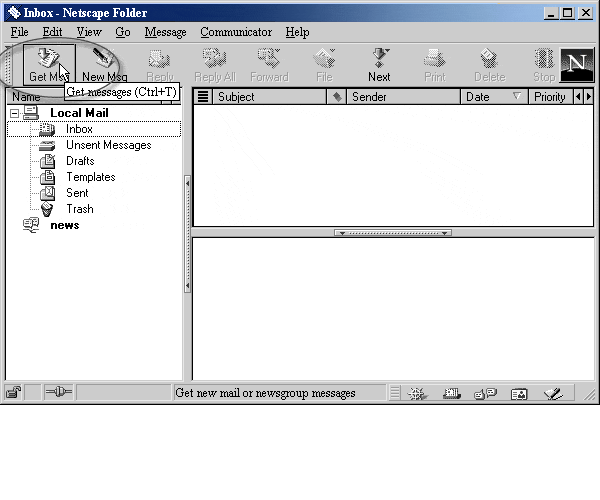Select the Local Mail account
The image size is (600, 500).
pyautogui.click(x=79, y=113)
